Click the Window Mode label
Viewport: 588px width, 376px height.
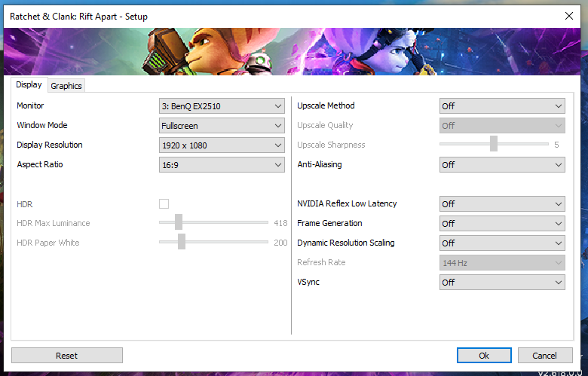tap(42, 125)
